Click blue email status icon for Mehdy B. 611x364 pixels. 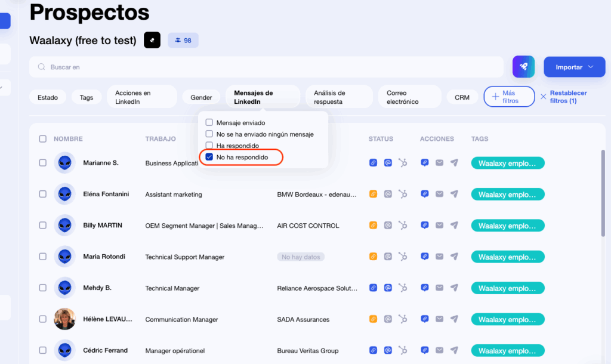click(x=388, y=288)
